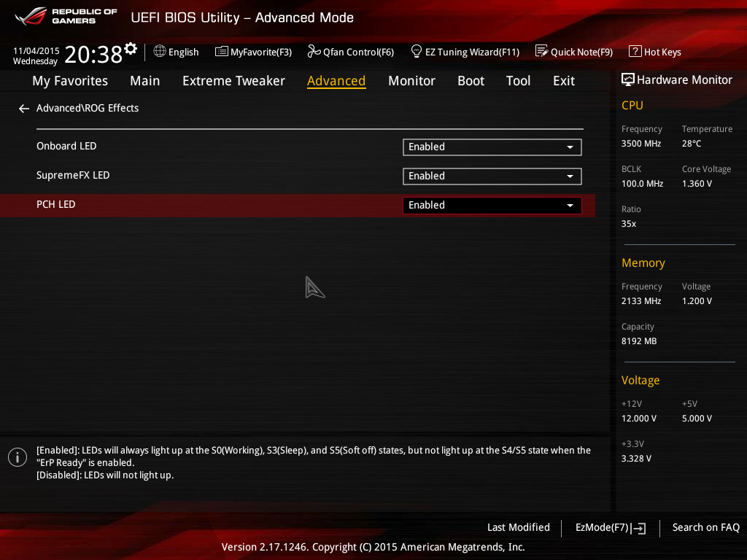
Task: Open the Onboard LED dropdown
Action: 492,147
